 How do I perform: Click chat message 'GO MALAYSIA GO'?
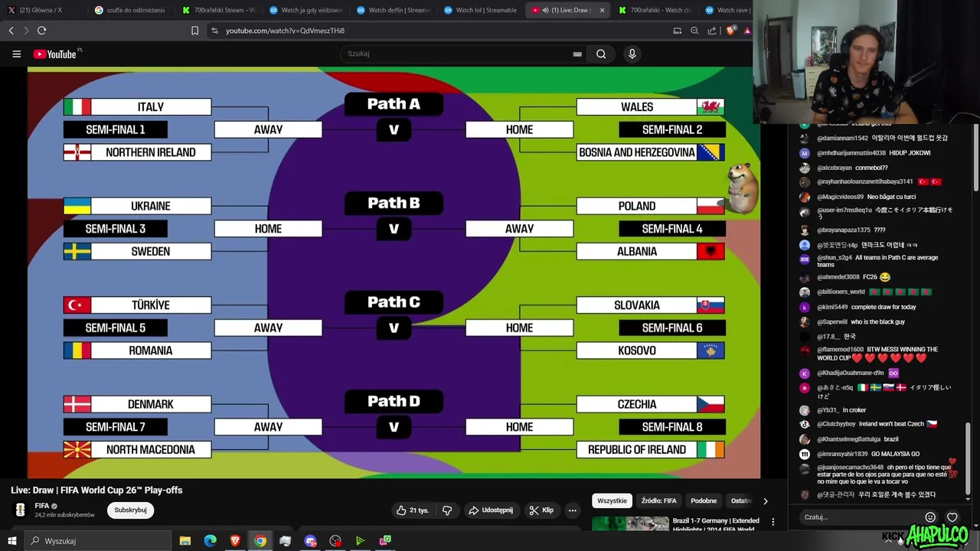coord(895,454)
